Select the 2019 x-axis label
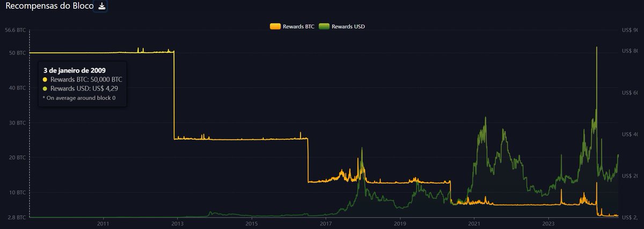Image resolution: width=644 pixels, height=229 pixels. (x=400, y=223)
